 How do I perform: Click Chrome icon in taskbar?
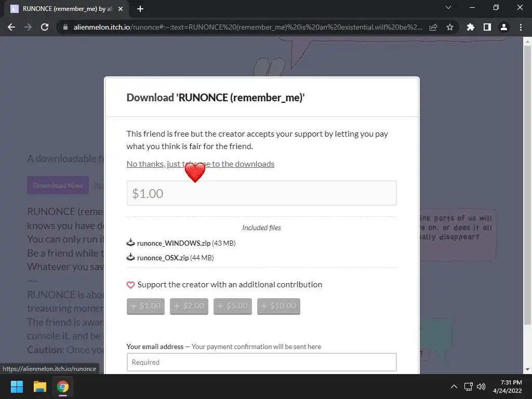pyautogui.click(x=63, y=387)
